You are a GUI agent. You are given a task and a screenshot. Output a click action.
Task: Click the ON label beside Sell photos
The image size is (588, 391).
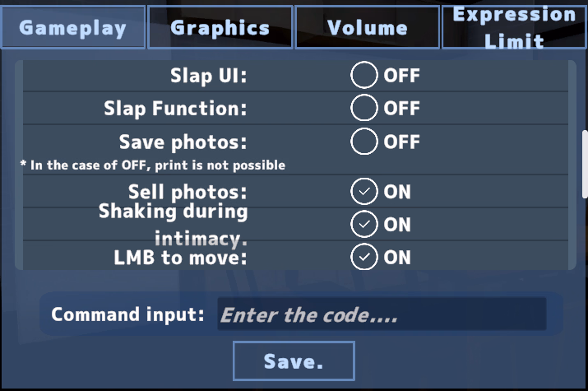tap(397, 192)
